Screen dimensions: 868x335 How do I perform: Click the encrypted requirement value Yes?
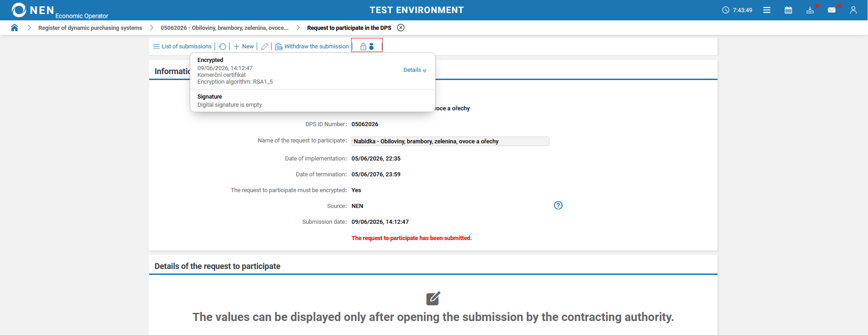click(357, 190)
